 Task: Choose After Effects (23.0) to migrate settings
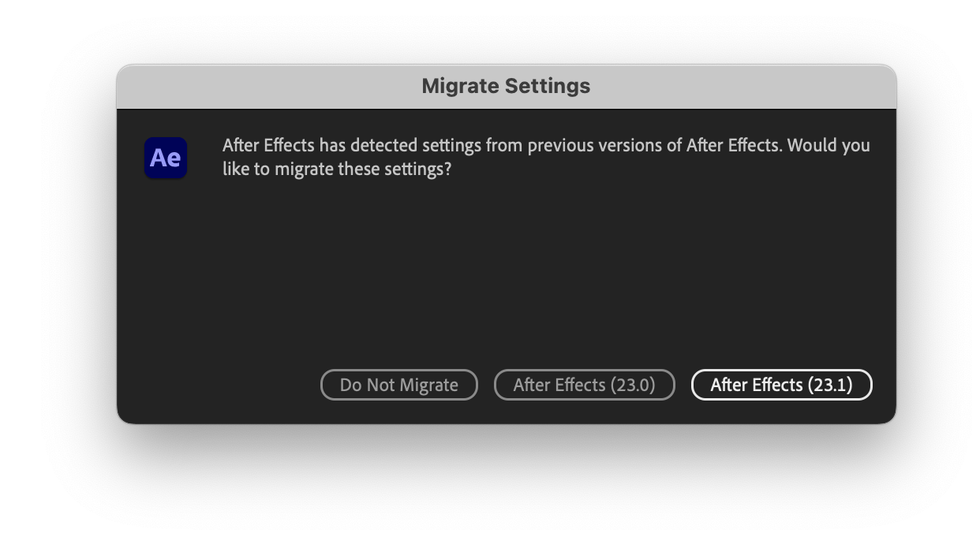584,385
